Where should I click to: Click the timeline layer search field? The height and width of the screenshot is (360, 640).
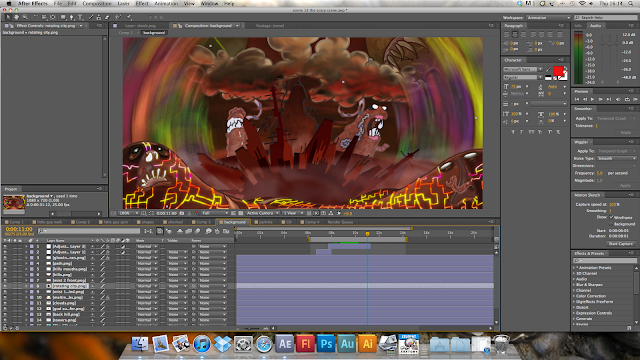(x=89, y=231)
